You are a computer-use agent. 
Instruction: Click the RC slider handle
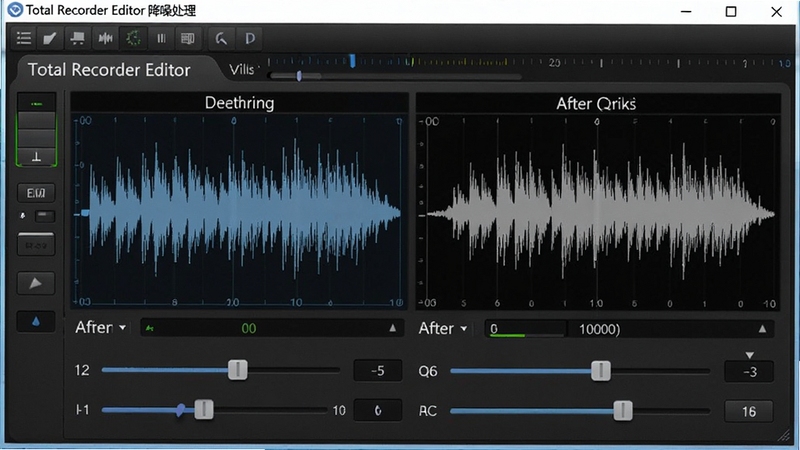click(x=623, y=410)
